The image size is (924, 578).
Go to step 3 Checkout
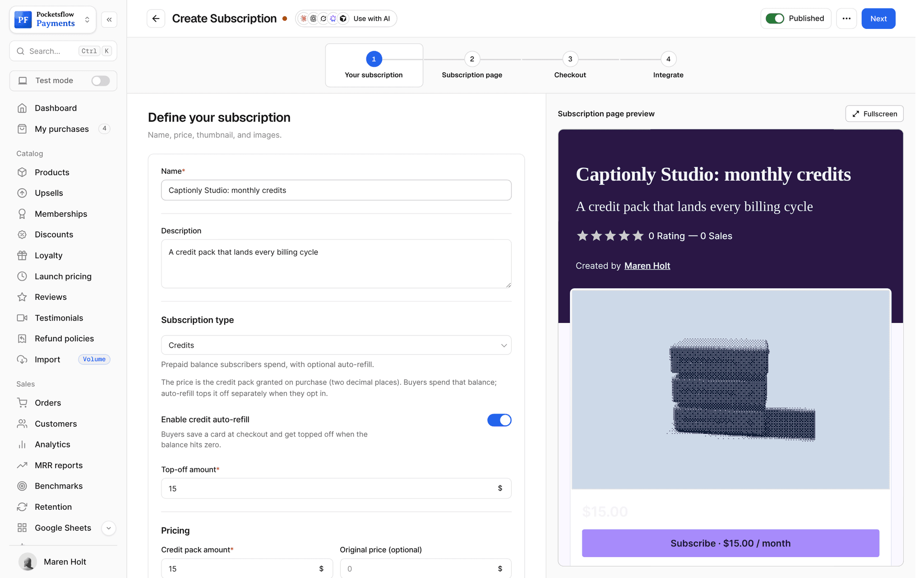click(570, 65)
